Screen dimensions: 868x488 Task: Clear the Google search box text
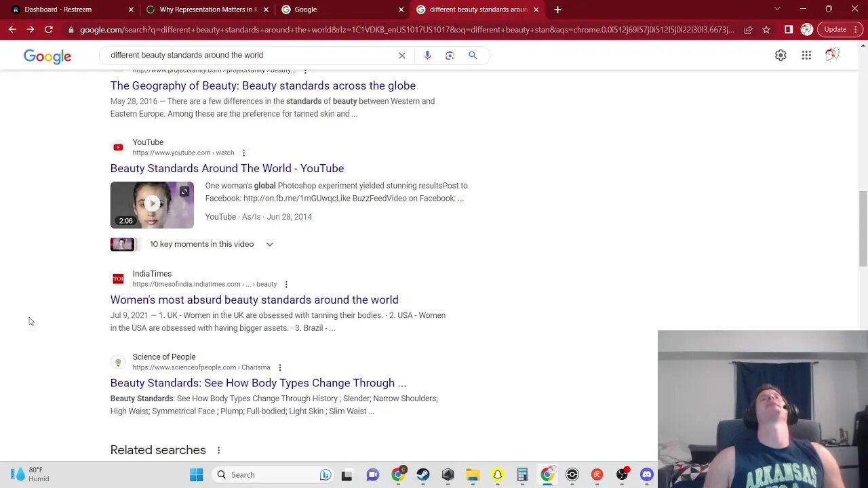point(402,55)
